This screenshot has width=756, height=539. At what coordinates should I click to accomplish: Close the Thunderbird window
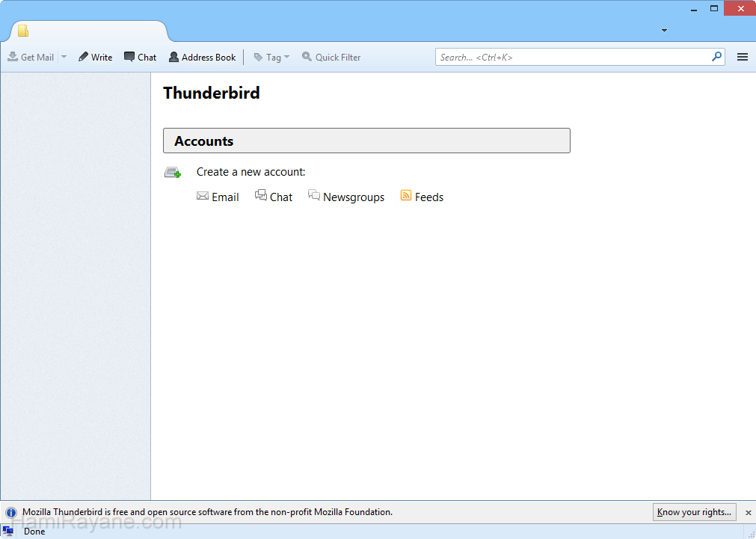click(x=740, y=9)
